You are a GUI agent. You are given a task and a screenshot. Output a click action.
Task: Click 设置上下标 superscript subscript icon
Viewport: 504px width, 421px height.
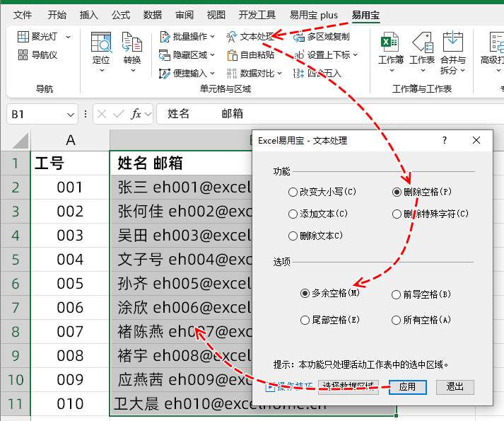click(x=298, y=55)
